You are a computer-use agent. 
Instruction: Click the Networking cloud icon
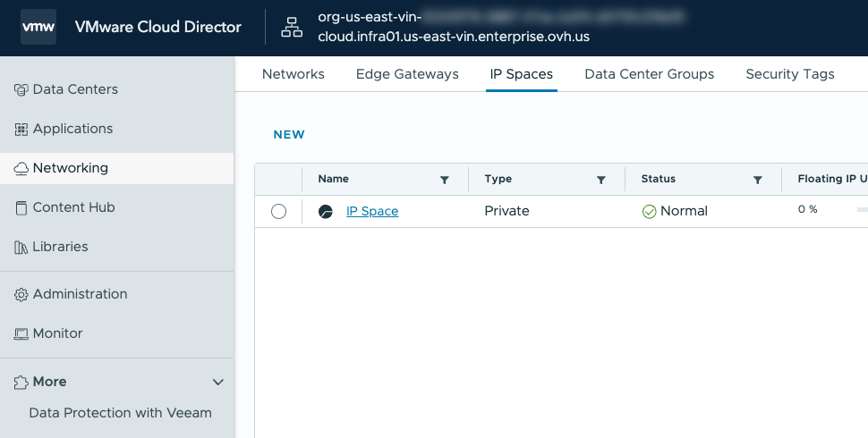coord(21,168)
